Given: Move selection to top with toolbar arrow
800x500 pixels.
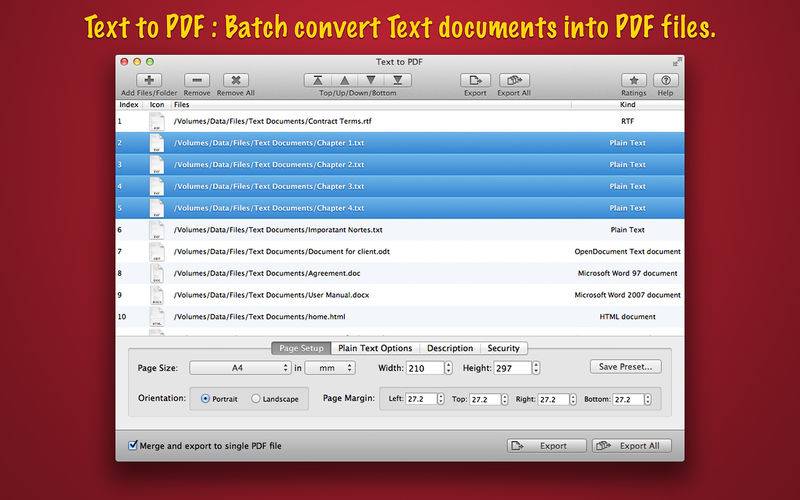Looking at the screenshot, I should pos(319,80).
